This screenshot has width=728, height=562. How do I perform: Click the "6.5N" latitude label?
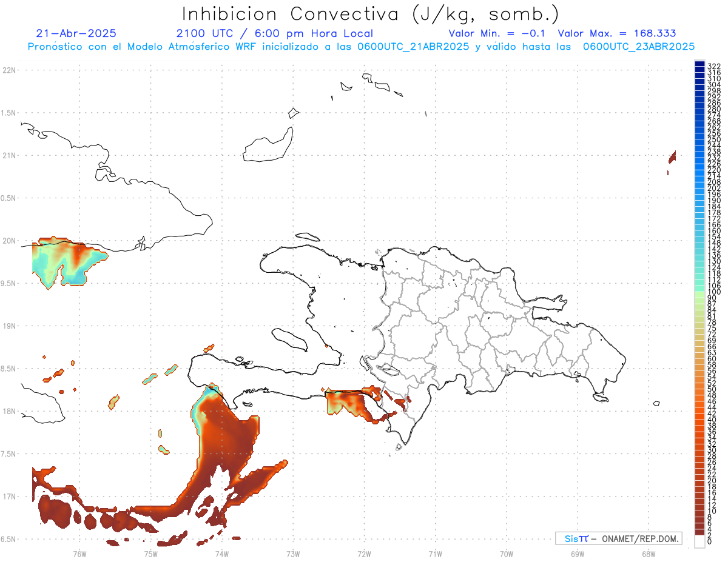[x=9, y=539]
